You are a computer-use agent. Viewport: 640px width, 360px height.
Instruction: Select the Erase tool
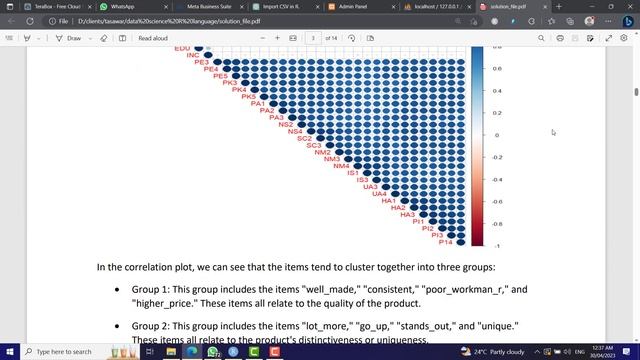click(104, 38)
